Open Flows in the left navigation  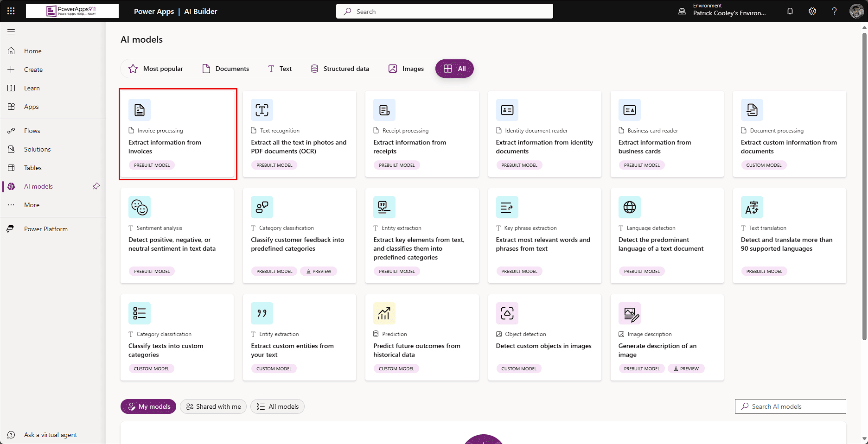32,131
